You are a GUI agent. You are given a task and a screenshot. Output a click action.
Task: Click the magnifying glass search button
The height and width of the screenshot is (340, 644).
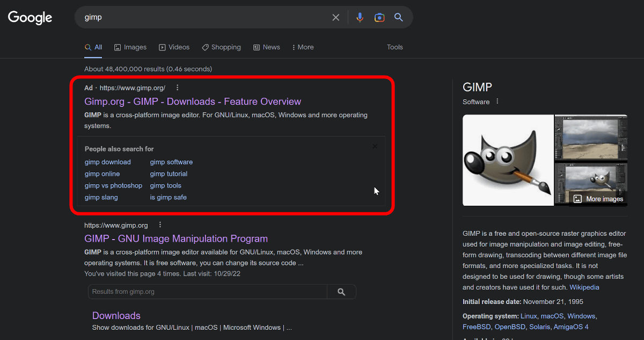399,17
